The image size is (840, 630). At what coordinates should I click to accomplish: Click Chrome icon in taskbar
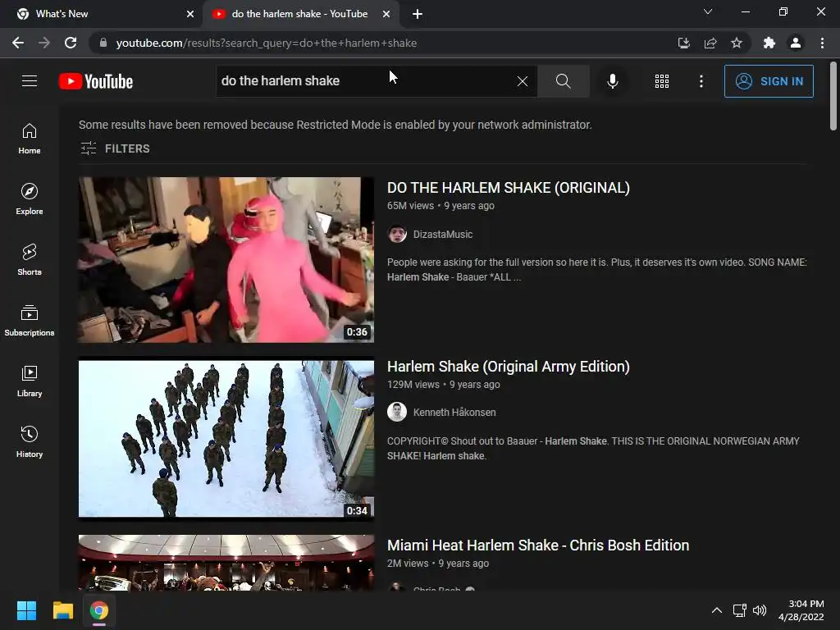point(99,610)
